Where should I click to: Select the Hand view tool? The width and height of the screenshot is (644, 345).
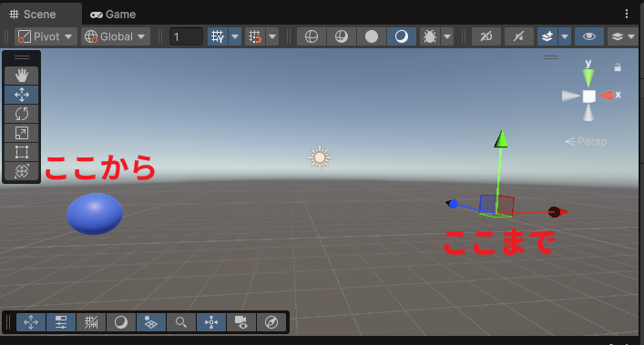coord(21,76)
